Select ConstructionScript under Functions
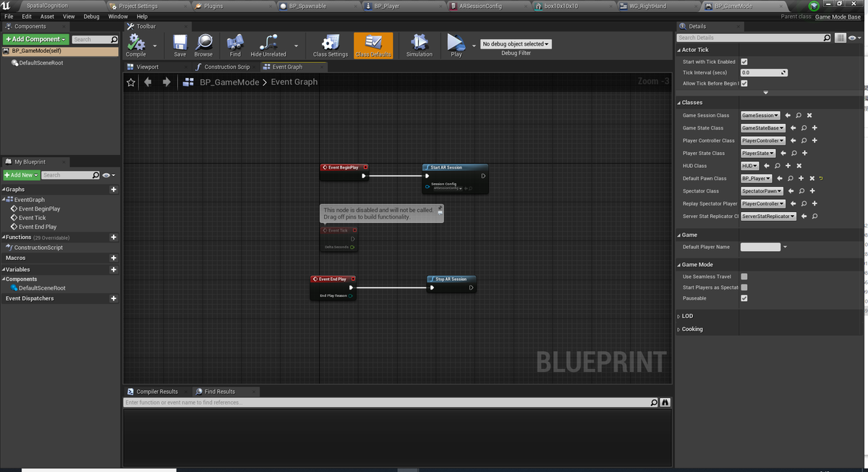 point(38,248)
